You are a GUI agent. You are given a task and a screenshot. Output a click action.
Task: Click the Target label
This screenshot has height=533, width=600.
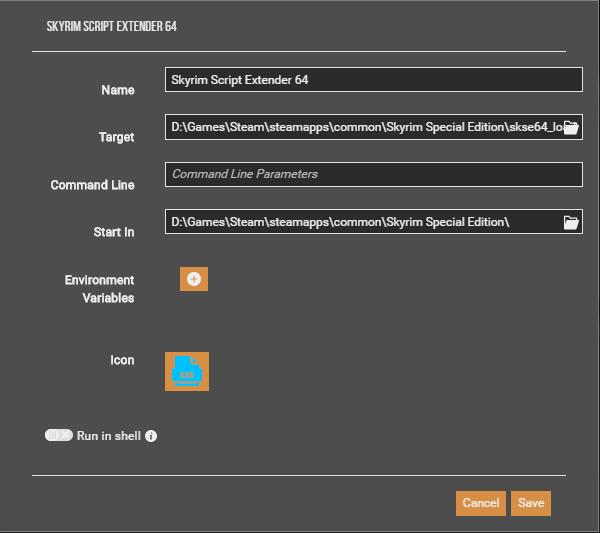pos(116,137)
